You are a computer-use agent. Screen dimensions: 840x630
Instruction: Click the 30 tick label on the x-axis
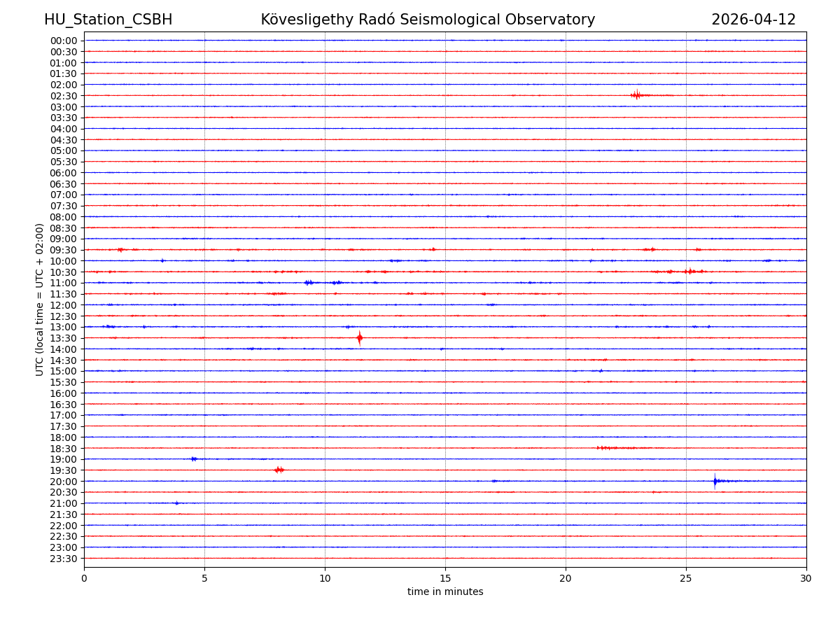[806, 579]
